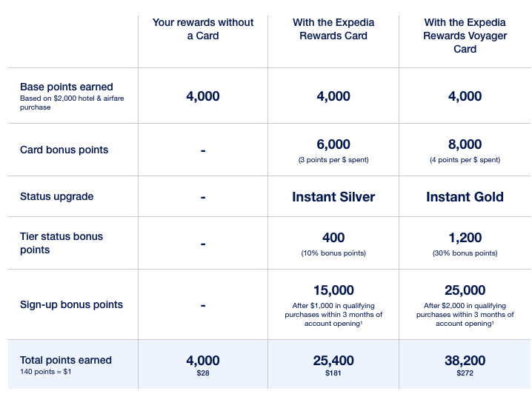
Task: Click the "Base points earned" row label
Action: (x=67, y=87)
